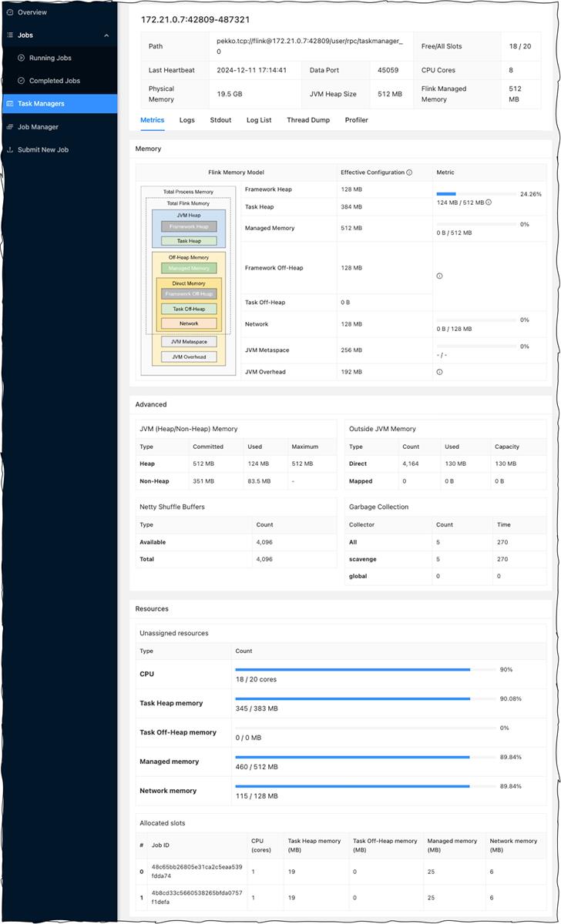Open the Stdout tab

coord(220,120)
